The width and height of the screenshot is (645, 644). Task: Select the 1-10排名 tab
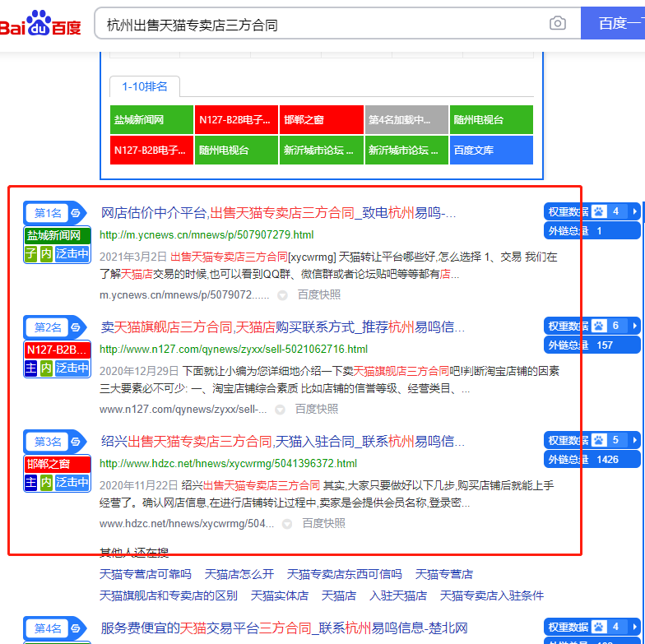145,86
